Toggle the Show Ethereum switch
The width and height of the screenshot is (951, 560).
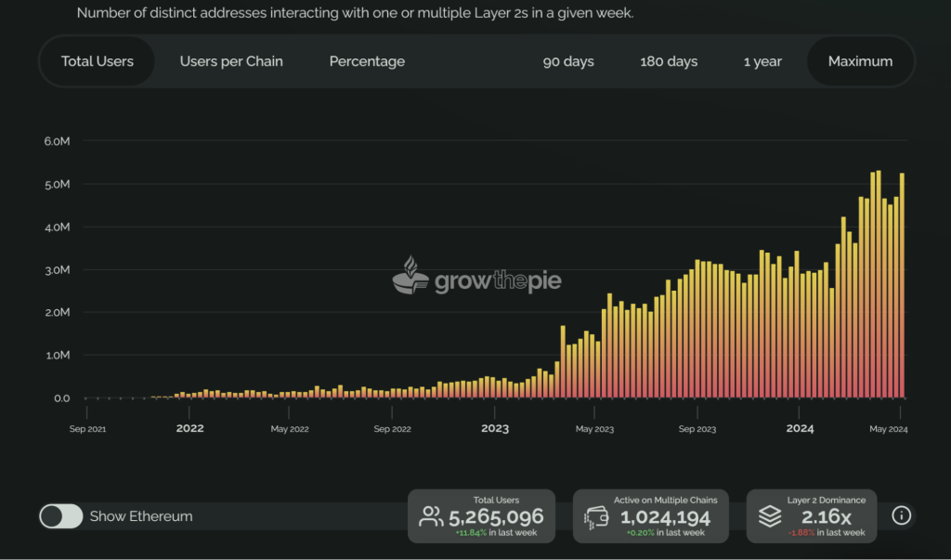click(x=61, y=516)
